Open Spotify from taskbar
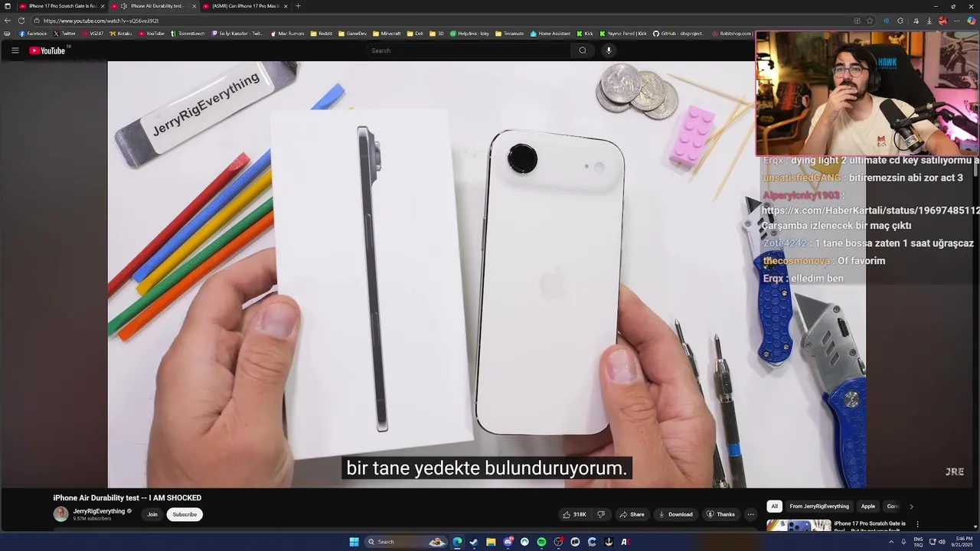 (541, 542)
